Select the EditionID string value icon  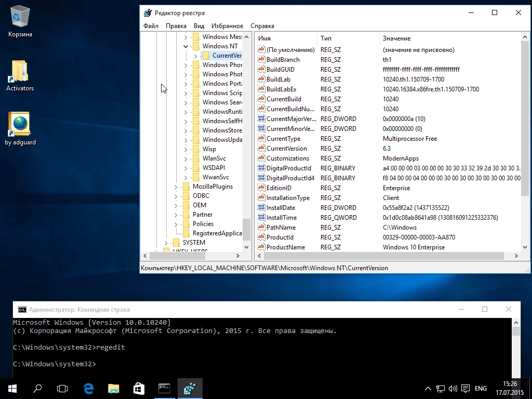[x=261, y=188]
